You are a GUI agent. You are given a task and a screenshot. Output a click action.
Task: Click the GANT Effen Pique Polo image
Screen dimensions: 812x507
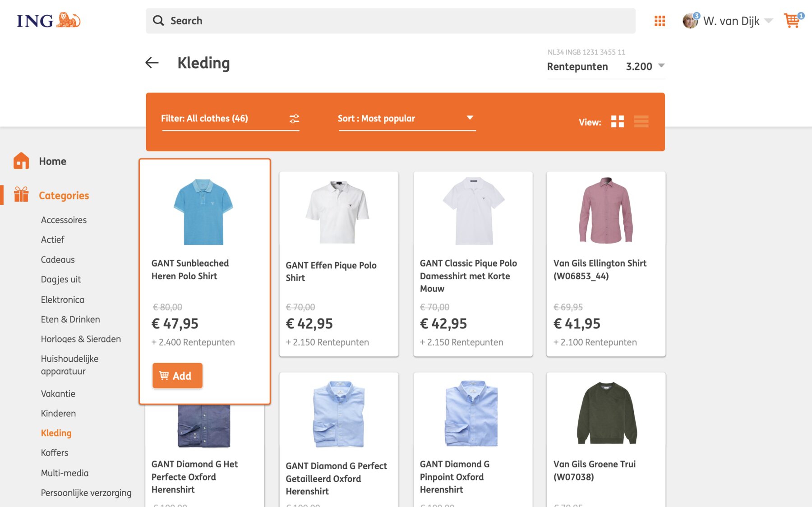(x=337, y=212)
